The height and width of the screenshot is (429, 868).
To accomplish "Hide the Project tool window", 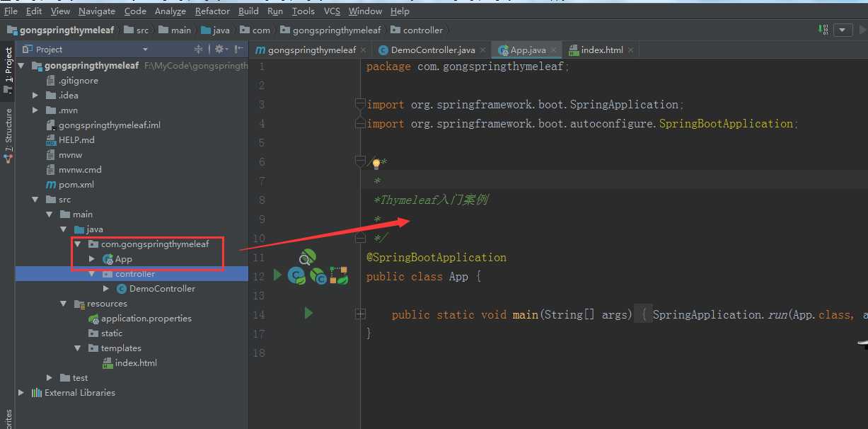I will [239, 50].
